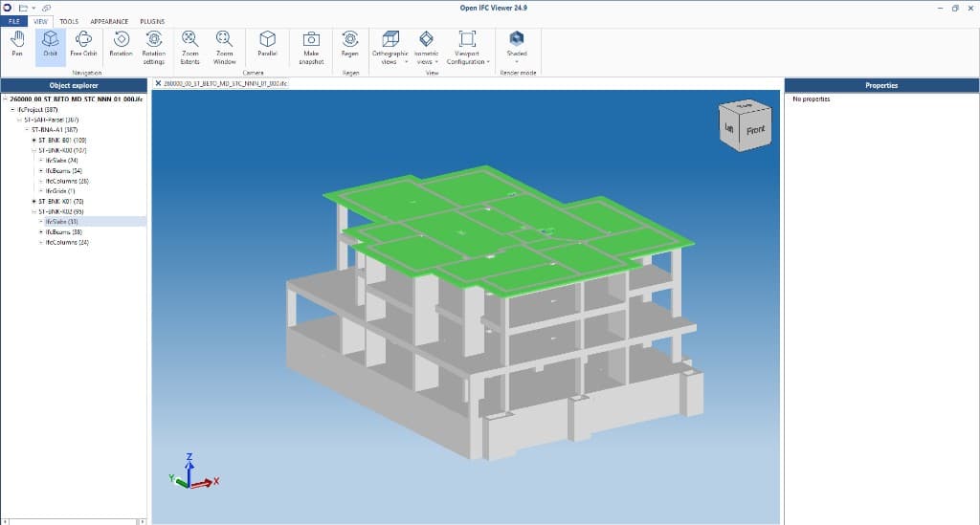This screenshot has width=980, height=525.
Task: Click the Properties panel header
Action: (x=881, y=85)
